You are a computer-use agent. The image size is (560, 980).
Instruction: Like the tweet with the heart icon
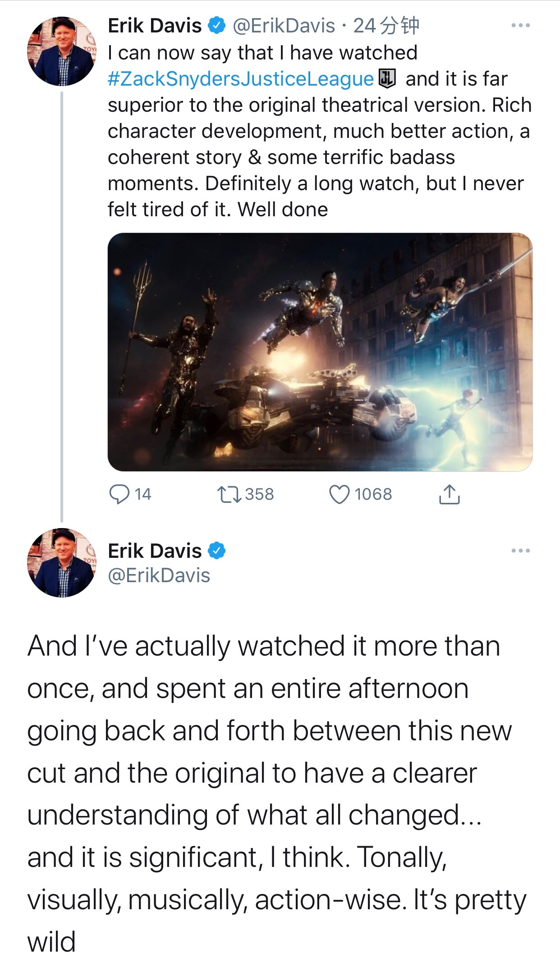click(339, 494)
